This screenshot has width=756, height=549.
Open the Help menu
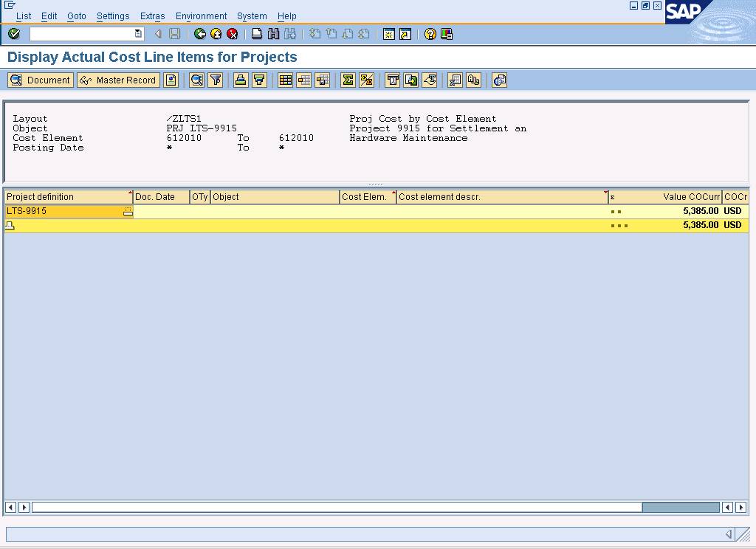[x=287, y=16]
